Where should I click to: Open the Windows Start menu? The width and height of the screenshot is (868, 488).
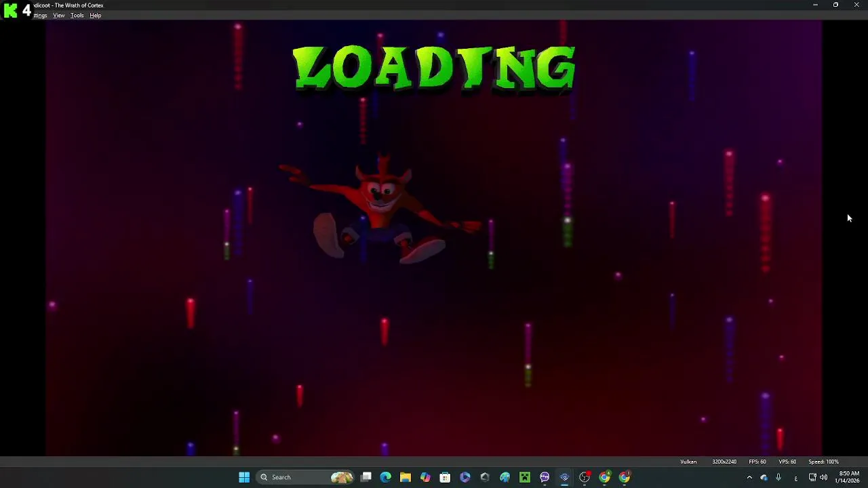click(244, 477)
